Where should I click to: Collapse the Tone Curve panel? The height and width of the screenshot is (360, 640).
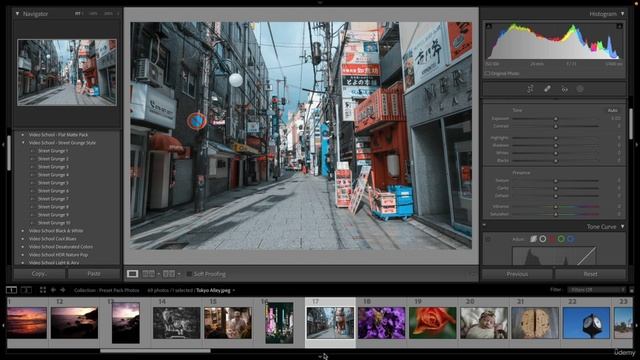622,226
